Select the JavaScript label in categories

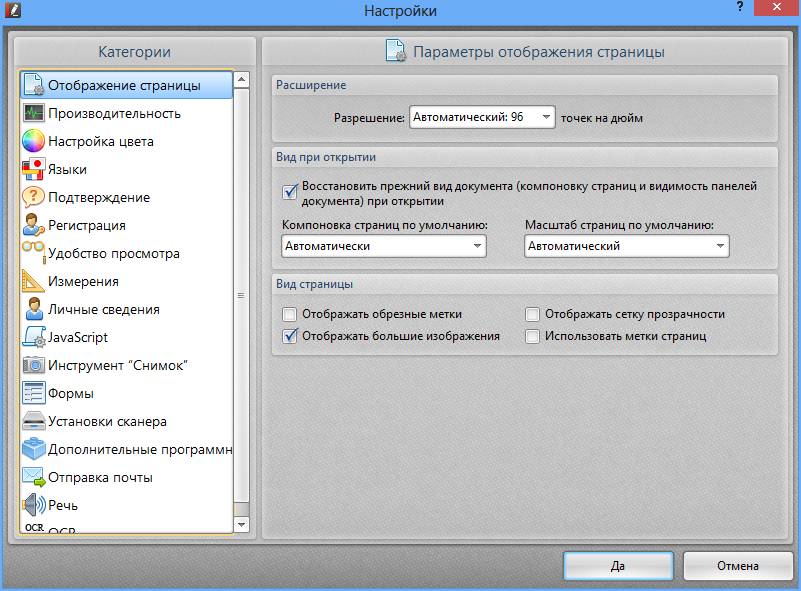pyautogui.click(x=78, y=337)
